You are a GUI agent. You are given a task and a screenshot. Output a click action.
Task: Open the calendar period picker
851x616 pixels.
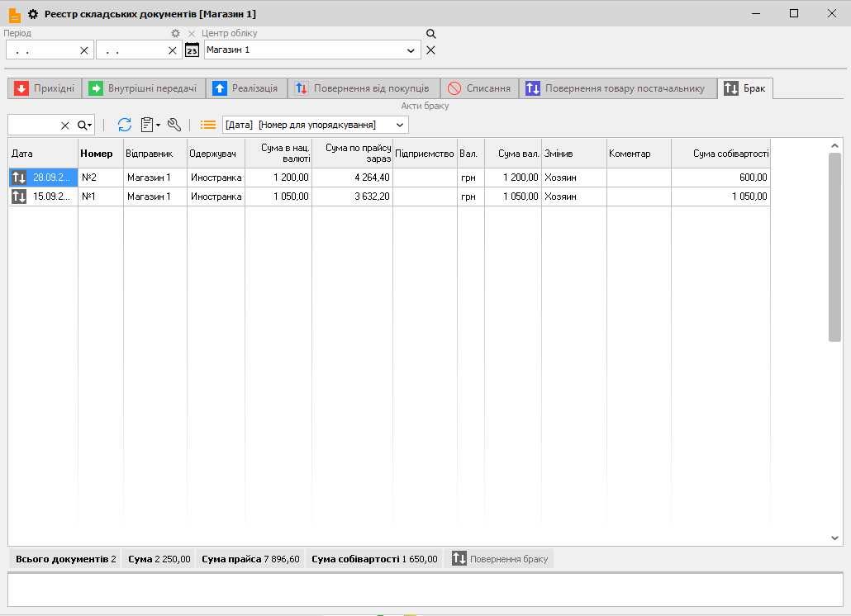[192, 50]
